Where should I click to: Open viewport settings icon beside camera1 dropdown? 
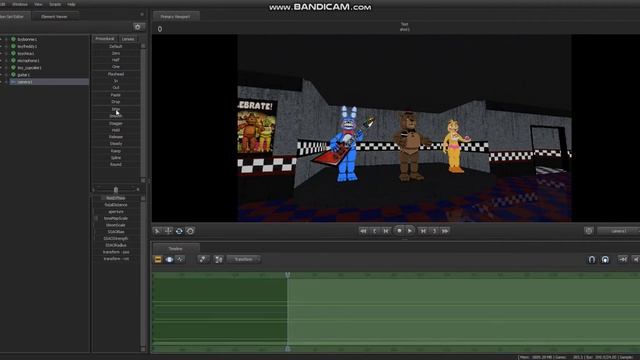click(x=589, y=231)
